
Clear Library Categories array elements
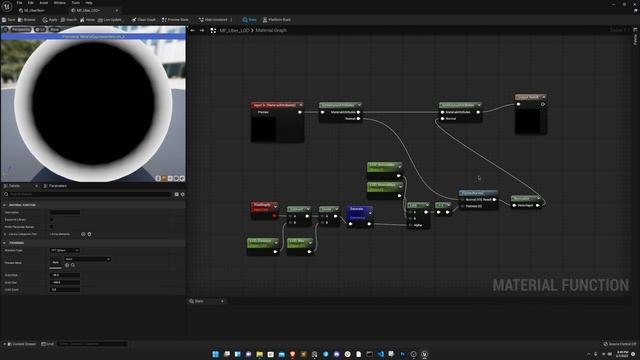[x=89, y=234]
